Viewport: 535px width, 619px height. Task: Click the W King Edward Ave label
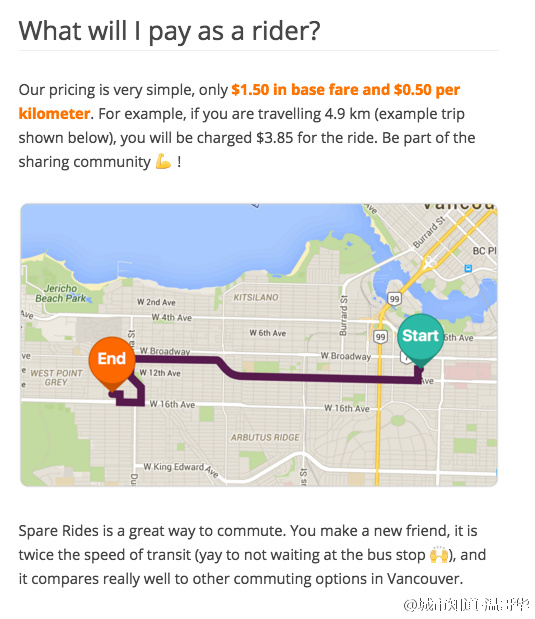click(181, 468)
